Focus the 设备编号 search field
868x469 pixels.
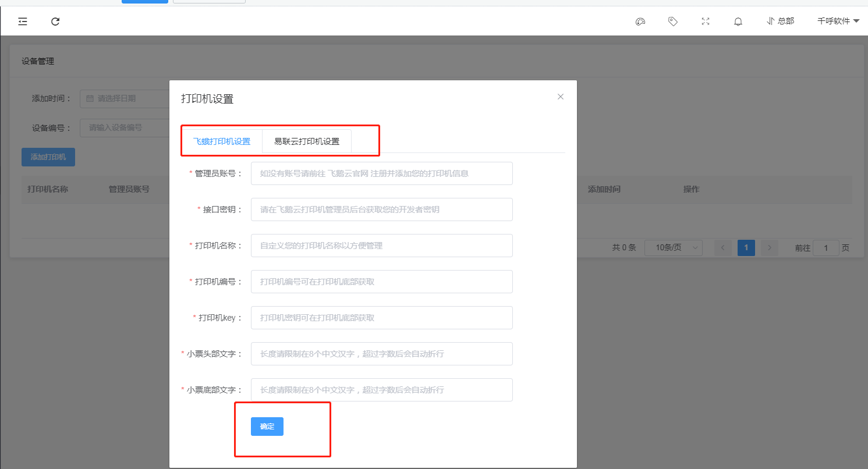coord(124,127)
